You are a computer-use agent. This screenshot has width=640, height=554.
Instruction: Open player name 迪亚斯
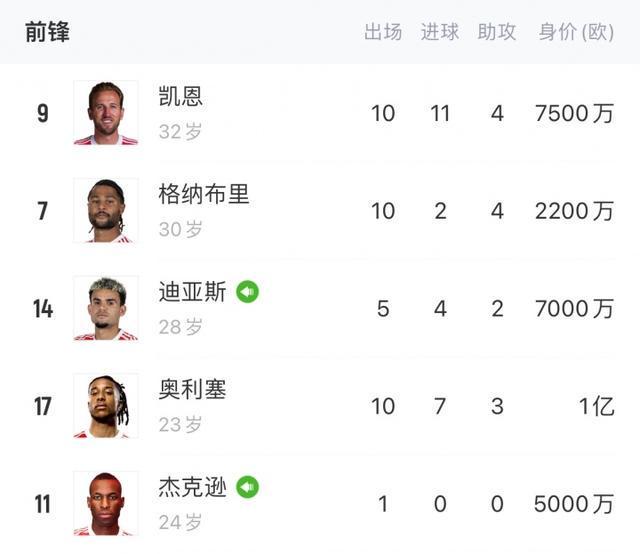(192, 291)
